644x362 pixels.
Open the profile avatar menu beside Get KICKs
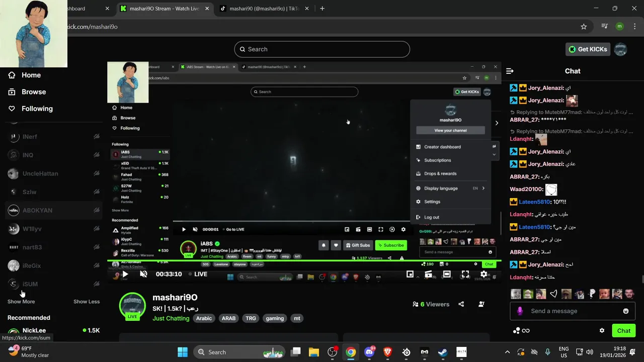point(621,49)
